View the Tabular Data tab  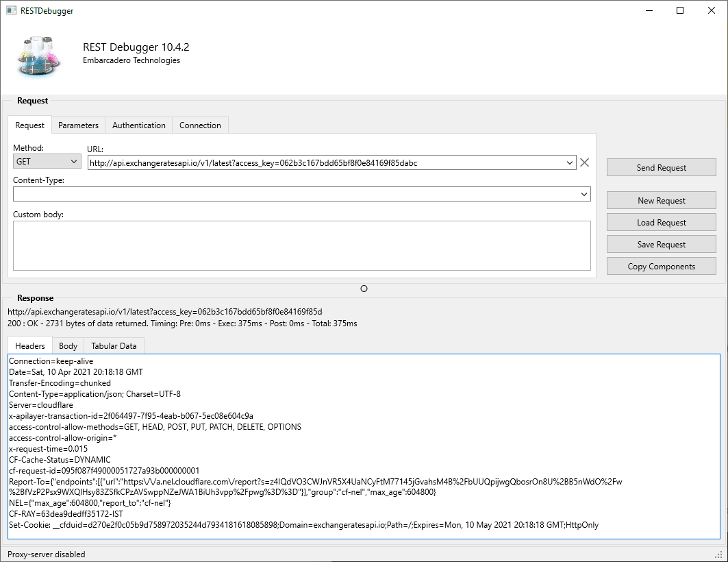[x=114, y=345]
